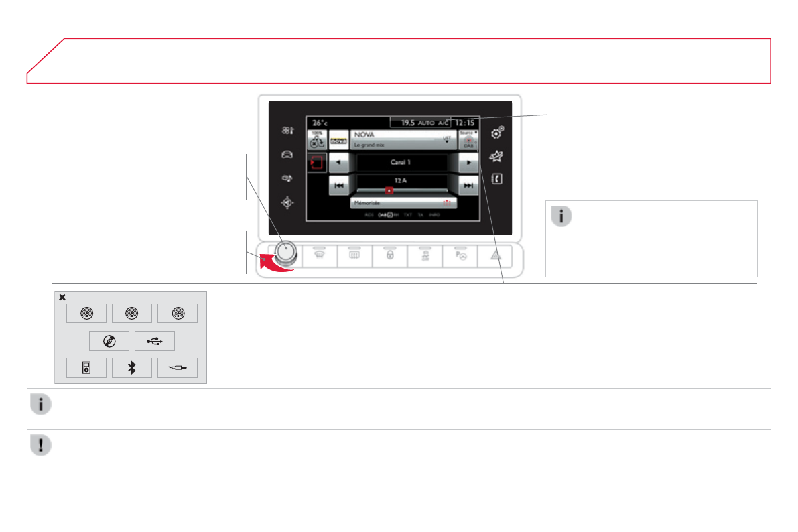Close the source selection panel
The height and width of the screenshot is (532, 798).
(x=62, y=297)
